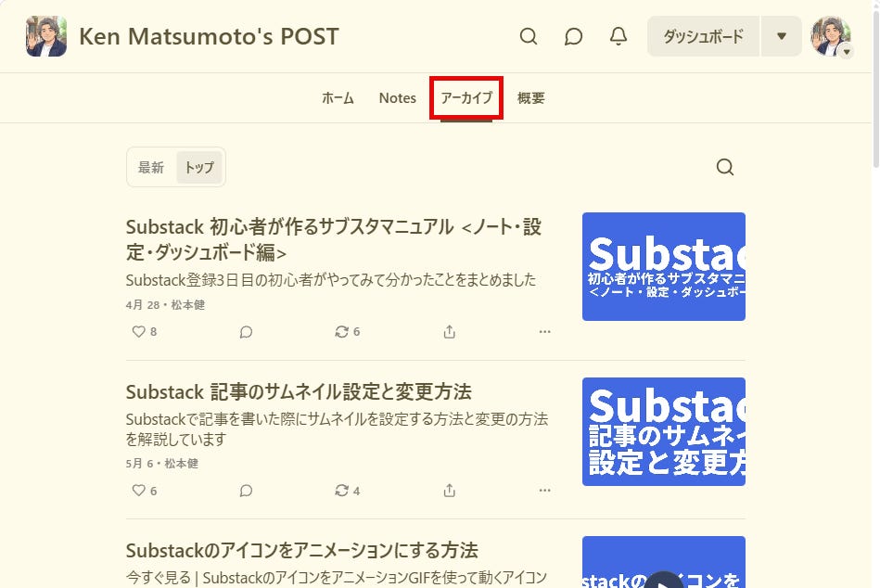Image resolution: width=880 pixels, height=588 pixels.
Task: Open the chat speech bubble icon
Action: click(x=573, y=36)
